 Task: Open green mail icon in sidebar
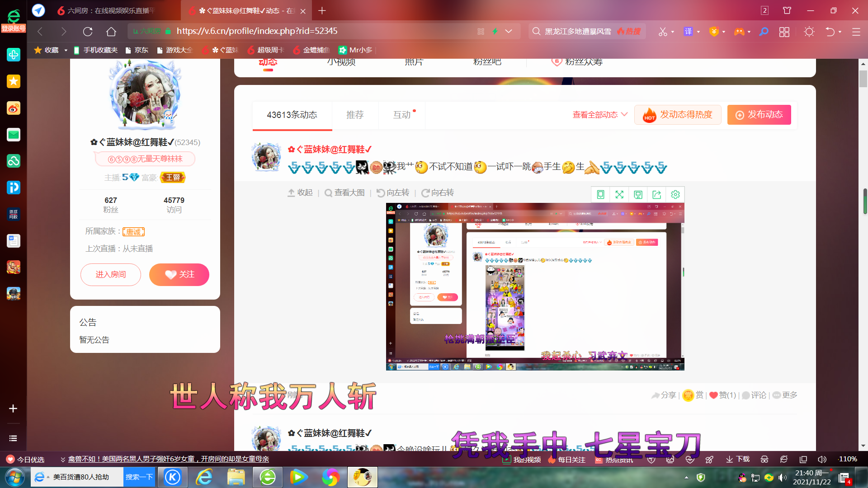pyautogui.click(x=14, y=135)
